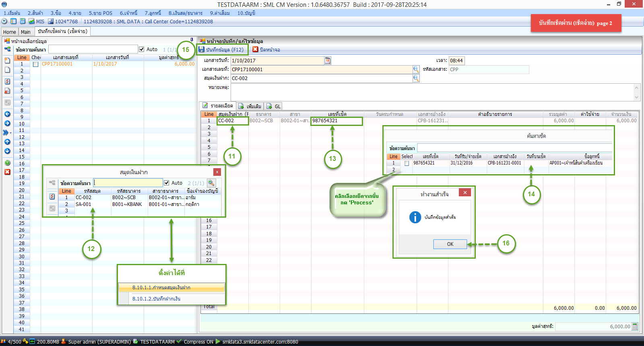The image size is (644, 346).
Task: Click the calculator icon in top toolbar
Action: point(23,21)
